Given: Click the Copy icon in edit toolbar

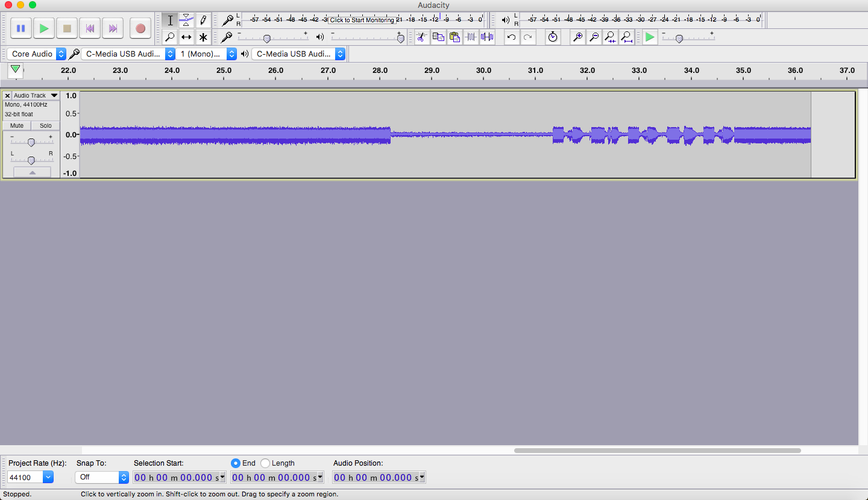Looking at the screenshot, I should tap(438, 37).
